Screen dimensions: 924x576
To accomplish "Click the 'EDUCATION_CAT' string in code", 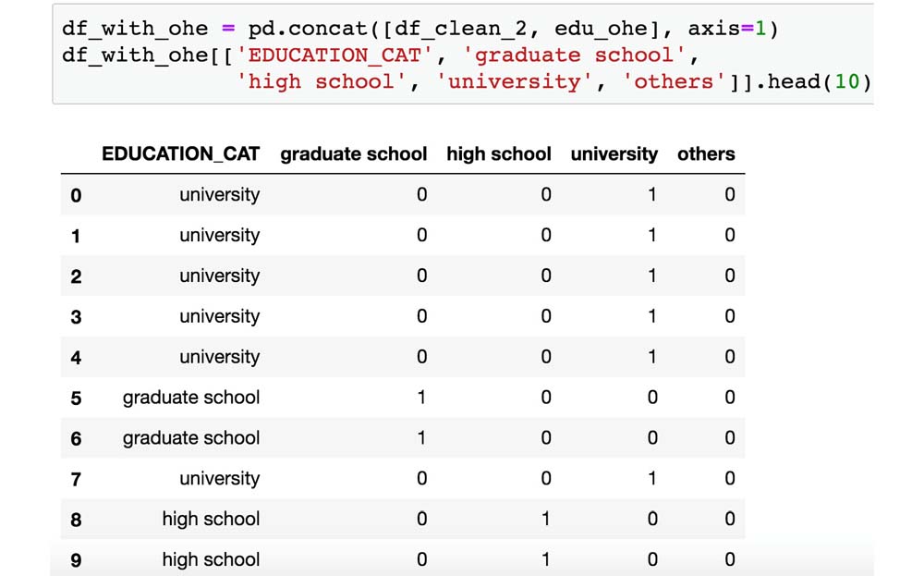I will pyautogui.click(x=336, y=55).
